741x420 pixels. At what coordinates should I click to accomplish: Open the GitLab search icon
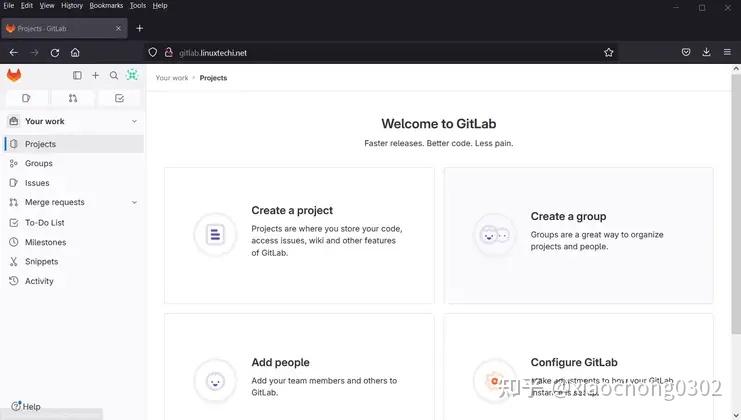(114, 75)
